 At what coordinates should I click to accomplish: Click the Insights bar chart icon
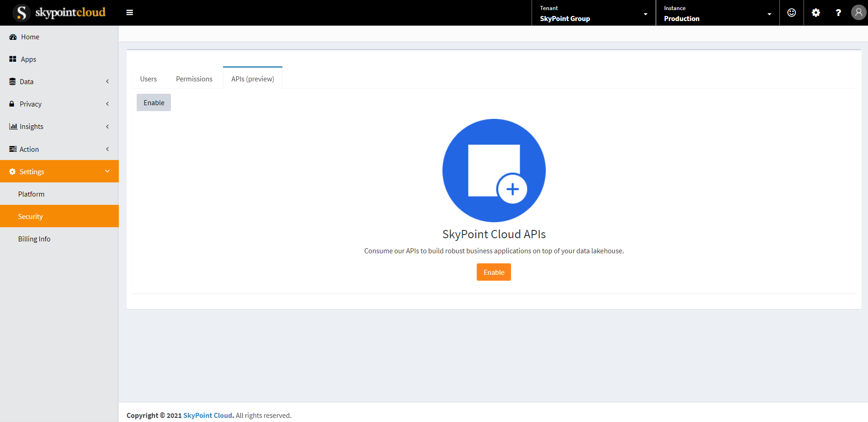[13, 126]
